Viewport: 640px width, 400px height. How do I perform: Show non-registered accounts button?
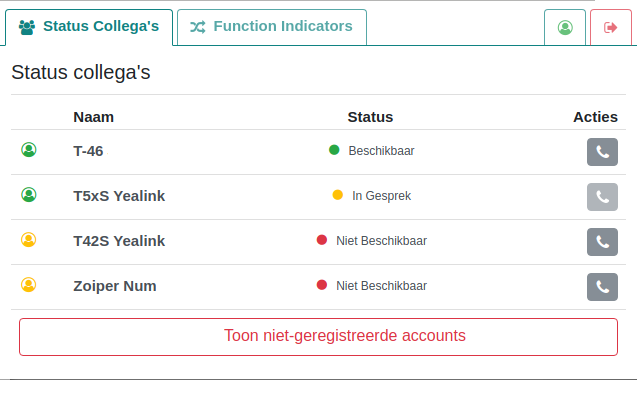pyautogui.click(x=318, y=336)
